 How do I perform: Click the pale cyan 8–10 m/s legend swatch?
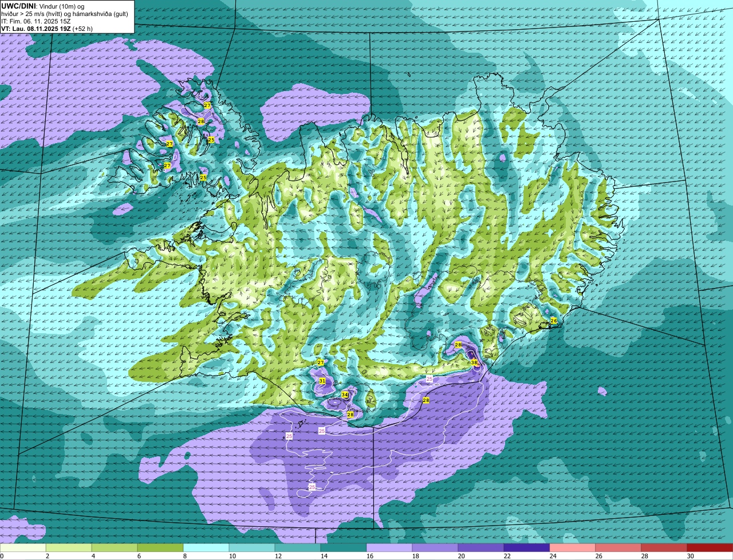coord(206,548)
